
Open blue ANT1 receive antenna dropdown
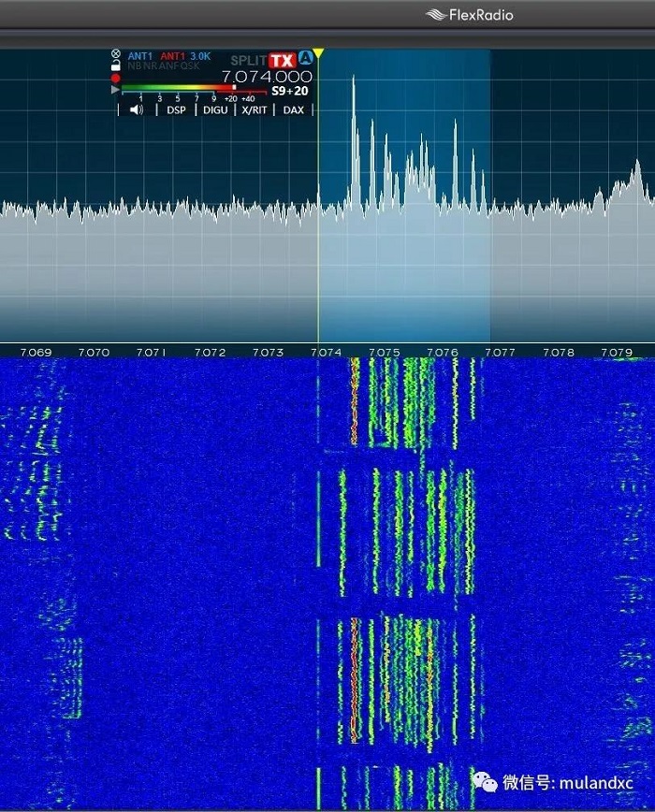(140, 56)
